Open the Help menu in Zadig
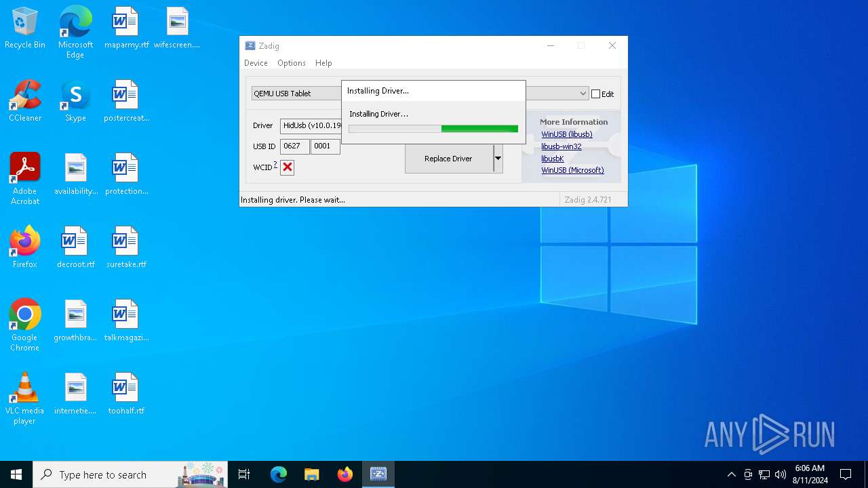 point(323,63)
